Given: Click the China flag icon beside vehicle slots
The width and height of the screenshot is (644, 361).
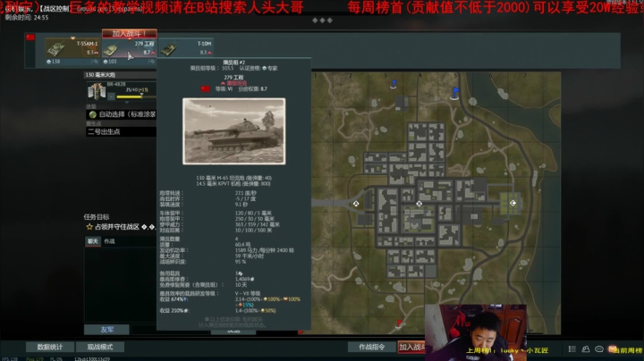Looking at the screenshot, I should point(30,38).
